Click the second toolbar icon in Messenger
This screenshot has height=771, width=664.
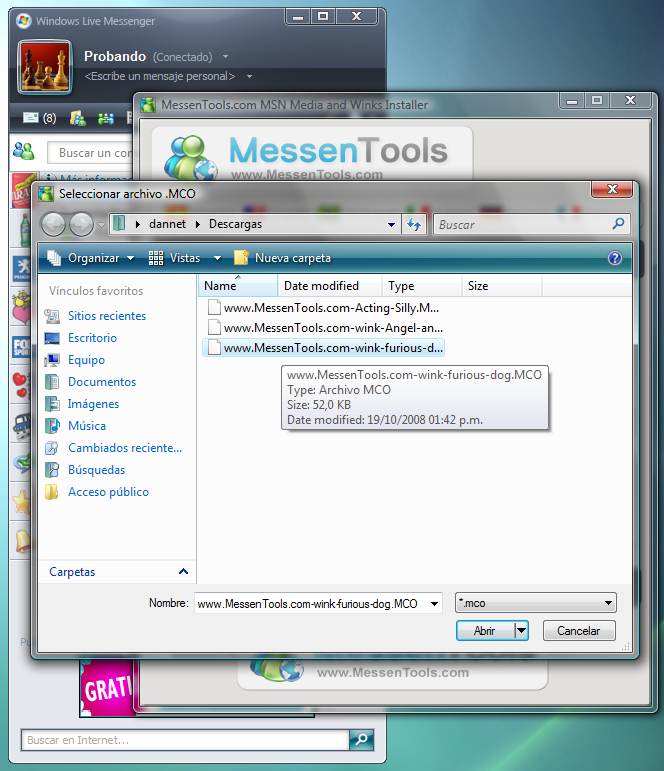(x=77, y=118)
